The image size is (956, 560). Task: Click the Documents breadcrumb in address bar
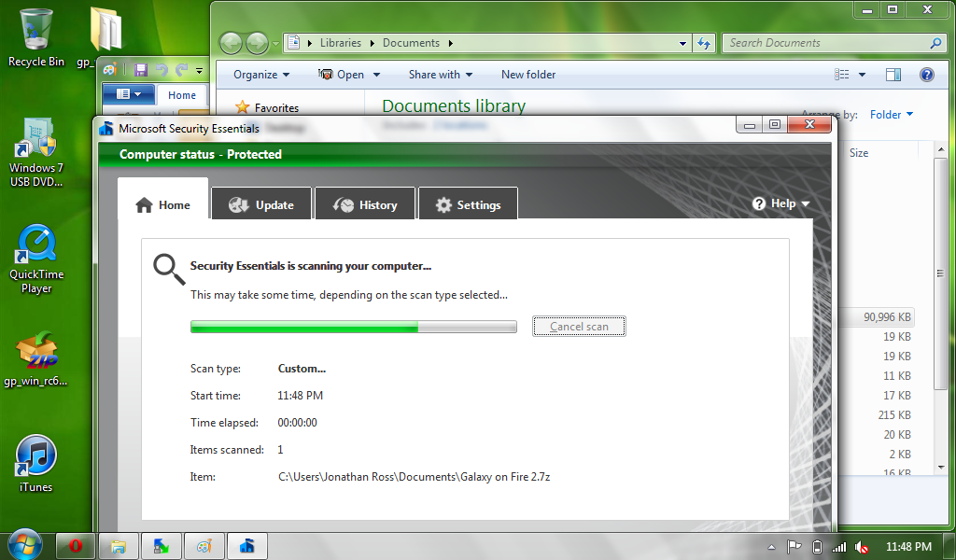click(x=411, y=43)
